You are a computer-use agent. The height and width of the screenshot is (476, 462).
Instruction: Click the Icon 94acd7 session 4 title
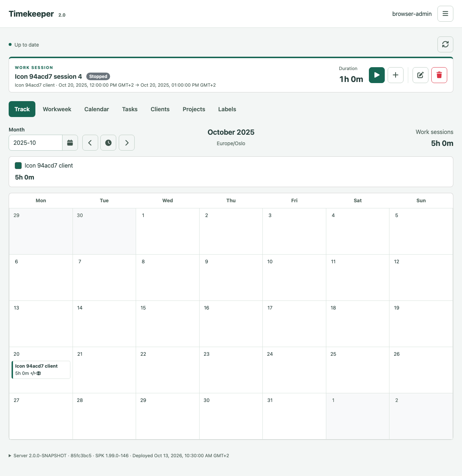48,77
